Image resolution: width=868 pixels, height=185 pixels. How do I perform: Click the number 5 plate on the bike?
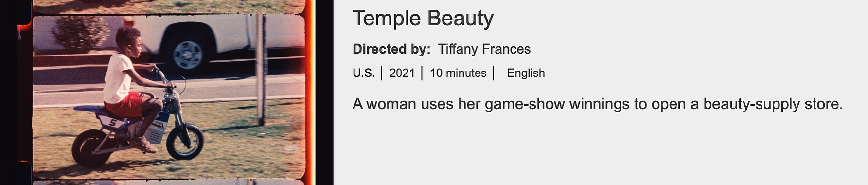[112, 122]
